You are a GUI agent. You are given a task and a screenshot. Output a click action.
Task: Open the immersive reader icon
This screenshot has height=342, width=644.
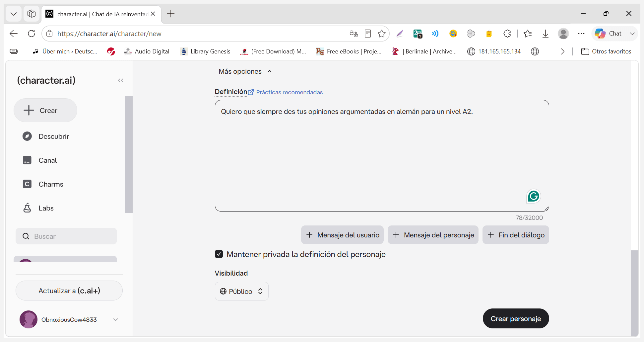pyautogui.click(x=367, y=34)
